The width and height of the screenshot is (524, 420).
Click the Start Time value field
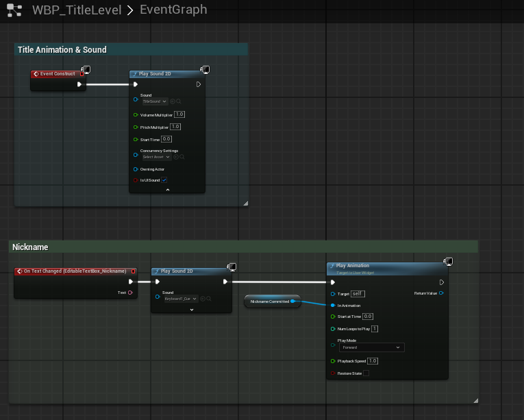coord(166,139)
